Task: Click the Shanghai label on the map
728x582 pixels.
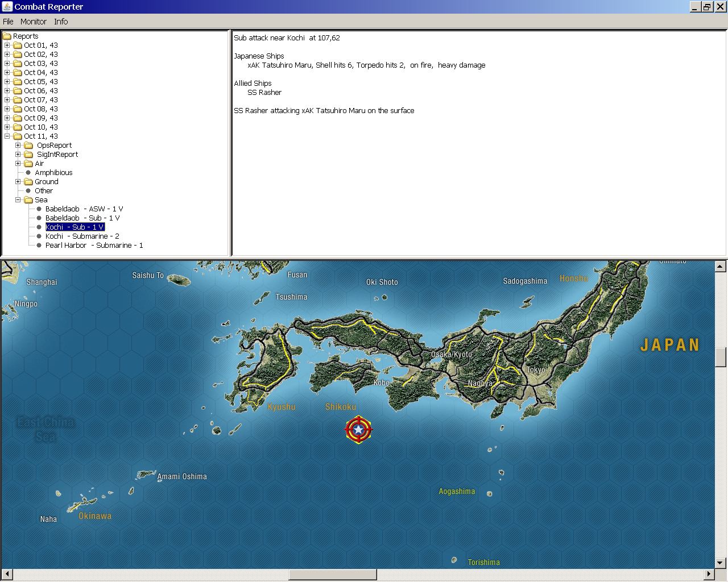Action: tap(42, 282)
